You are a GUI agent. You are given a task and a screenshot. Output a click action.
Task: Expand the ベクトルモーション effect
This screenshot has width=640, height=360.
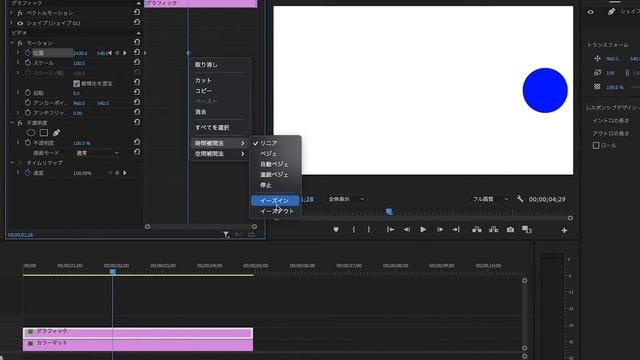11,13
